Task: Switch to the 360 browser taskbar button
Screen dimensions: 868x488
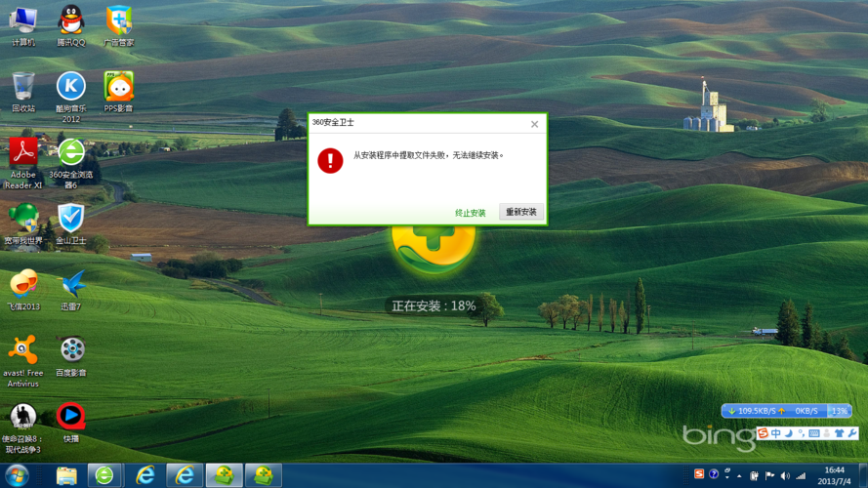Action: point(104,475)
